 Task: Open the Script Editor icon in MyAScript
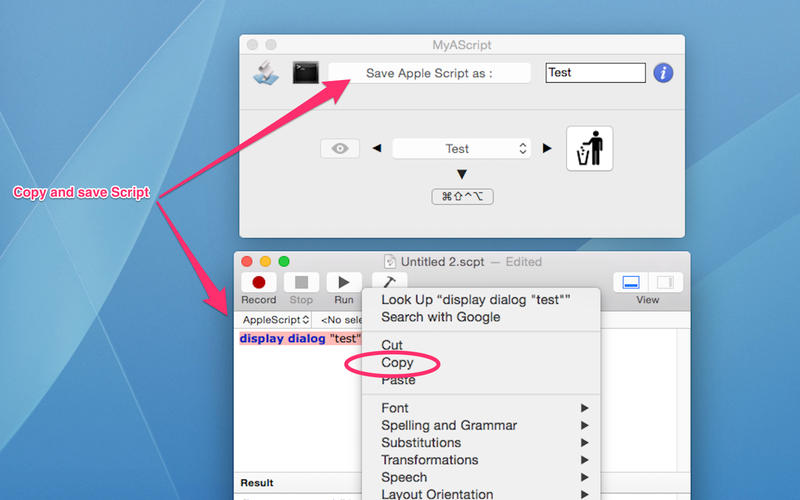click(266, 73)
